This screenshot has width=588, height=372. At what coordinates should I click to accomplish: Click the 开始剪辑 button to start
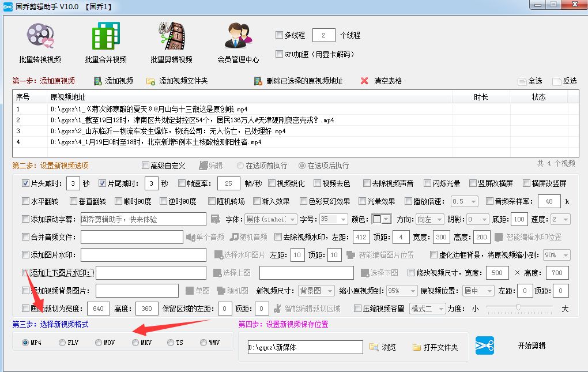click(x=532, y=347)
